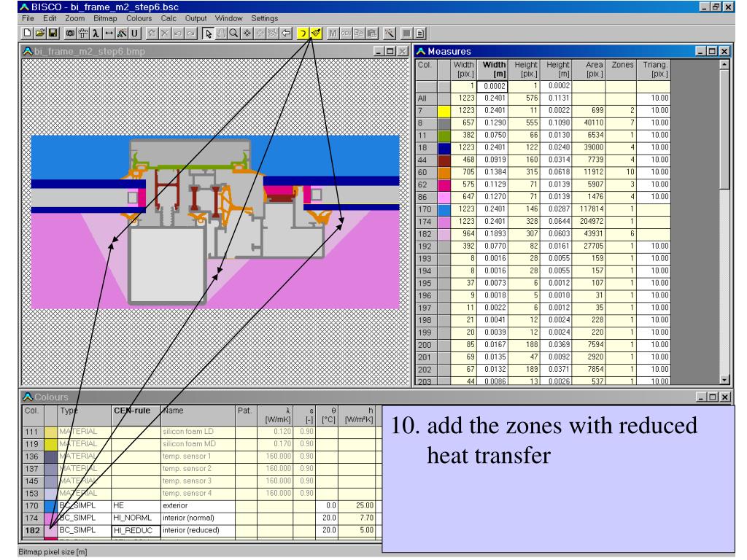
Task: Click the left-pointing white arrow icon
Action: 286,34
